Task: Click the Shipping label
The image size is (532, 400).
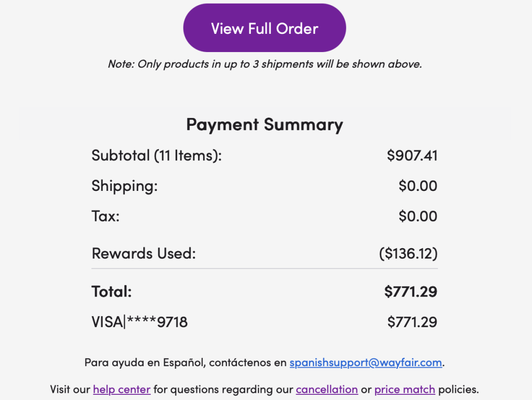Action: click(x=124, y=186)
